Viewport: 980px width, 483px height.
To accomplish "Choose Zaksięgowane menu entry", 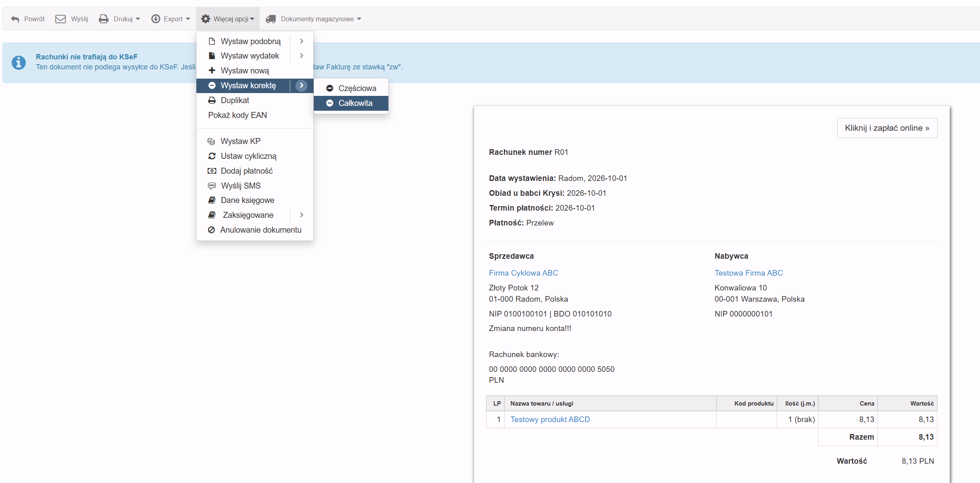I will point(248,215).
